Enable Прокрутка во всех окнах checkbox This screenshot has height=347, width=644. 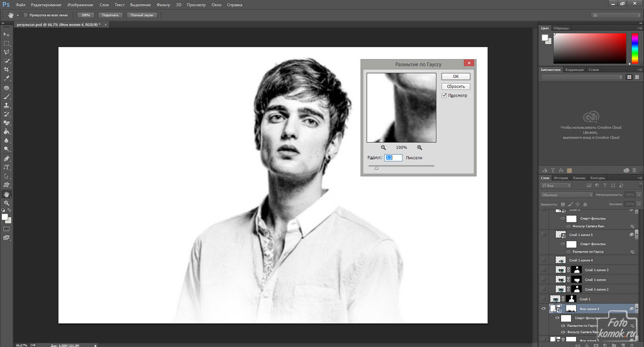pos(25,14)
